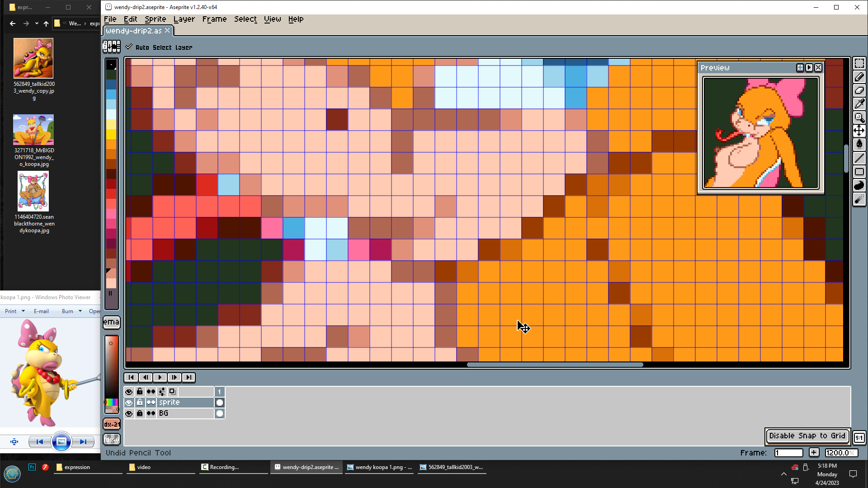Select the Spray tool
868x488 pixels.
tap(859, 199)
